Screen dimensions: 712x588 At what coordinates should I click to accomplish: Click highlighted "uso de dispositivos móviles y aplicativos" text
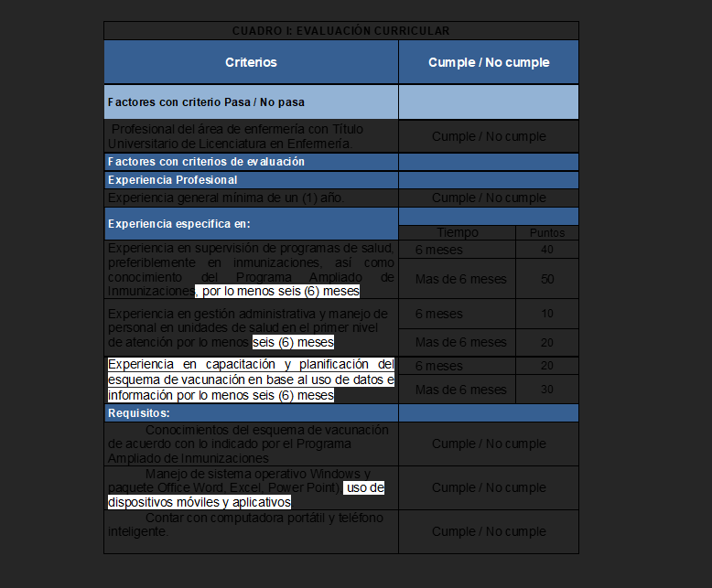[x=245, y=496]
